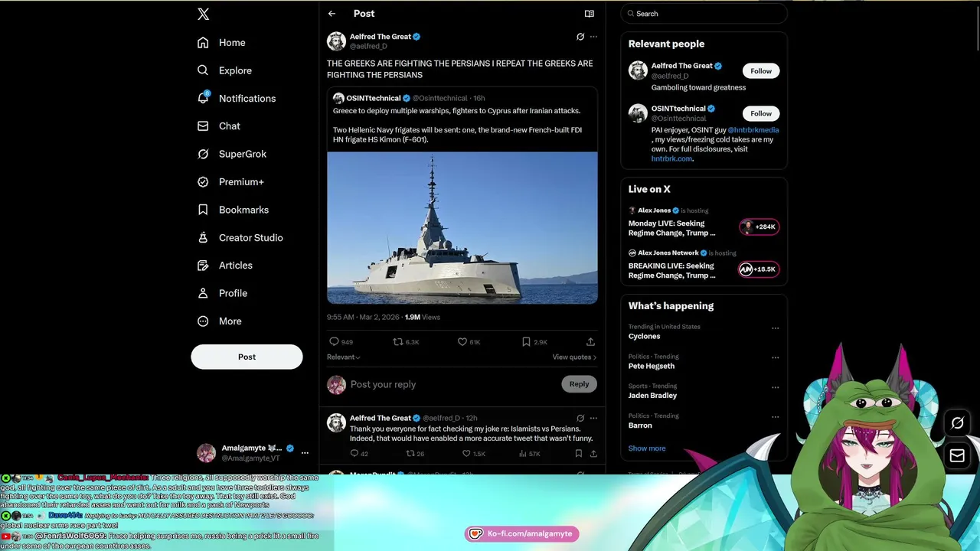980x551 pixels.
Task: Click the search magnifier icon
Action: point(631,14)
